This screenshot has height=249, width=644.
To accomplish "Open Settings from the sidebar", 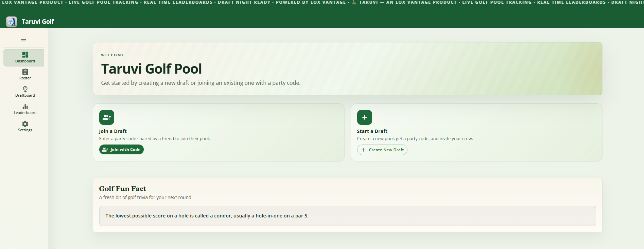I will (25, 126).
